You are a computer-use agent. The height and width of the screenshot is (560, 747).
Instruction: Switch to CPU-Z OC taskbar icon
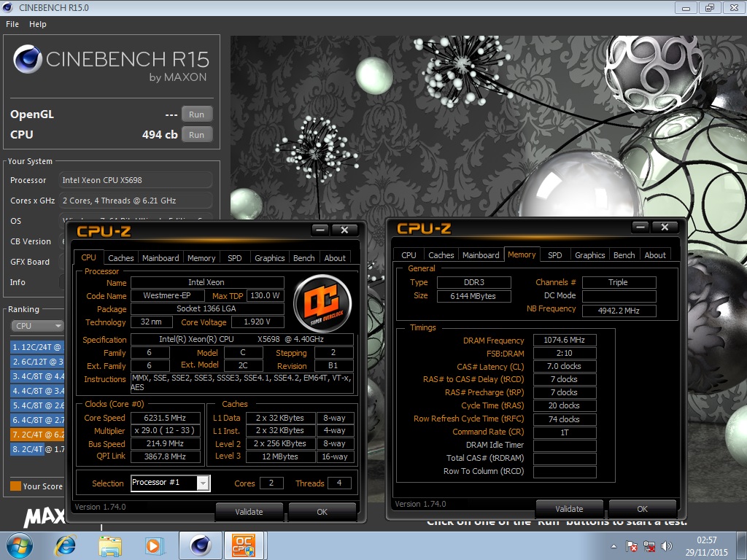(244, 545)
